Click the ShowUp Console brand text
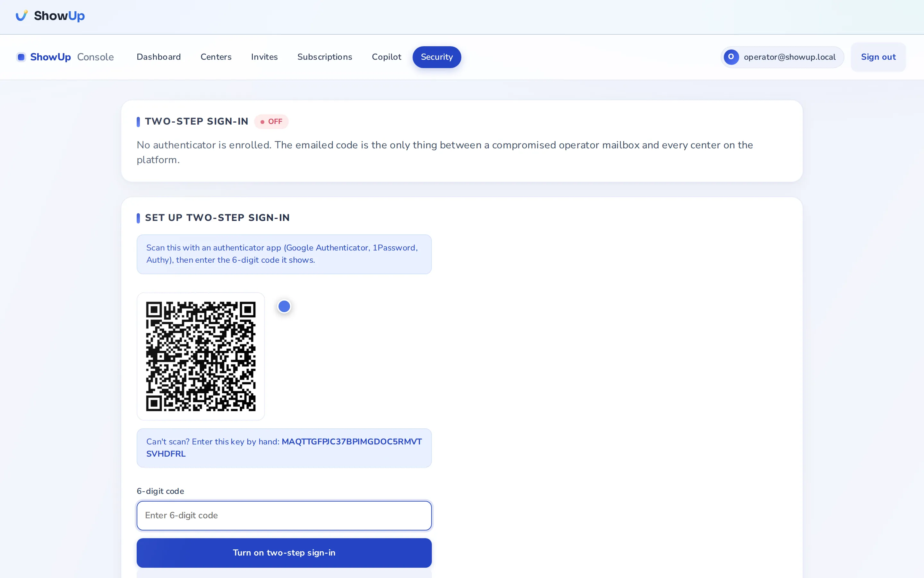The height and width of the screenshot is (578, 924). (x=72, y=57)
